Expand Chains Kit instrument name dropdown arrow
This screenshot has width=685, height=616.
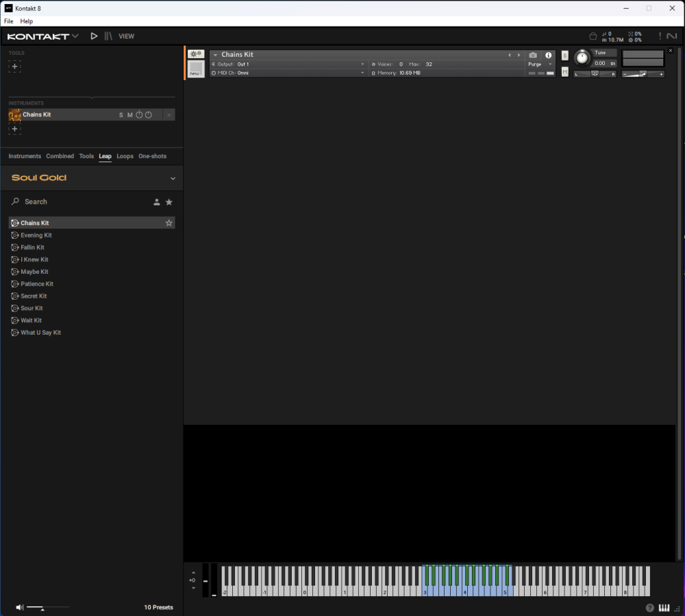click(x=215, y=55)
